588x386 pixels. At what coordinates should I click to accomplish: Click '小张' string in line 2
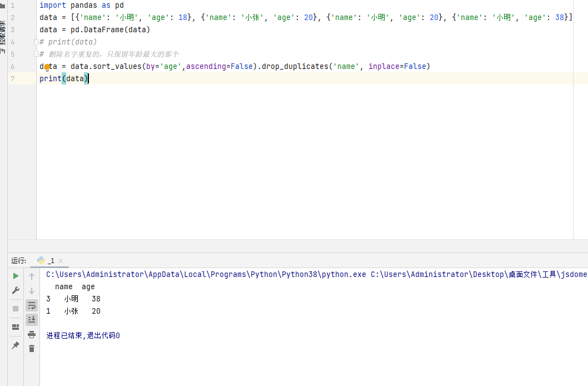click(x=252, y=17)
